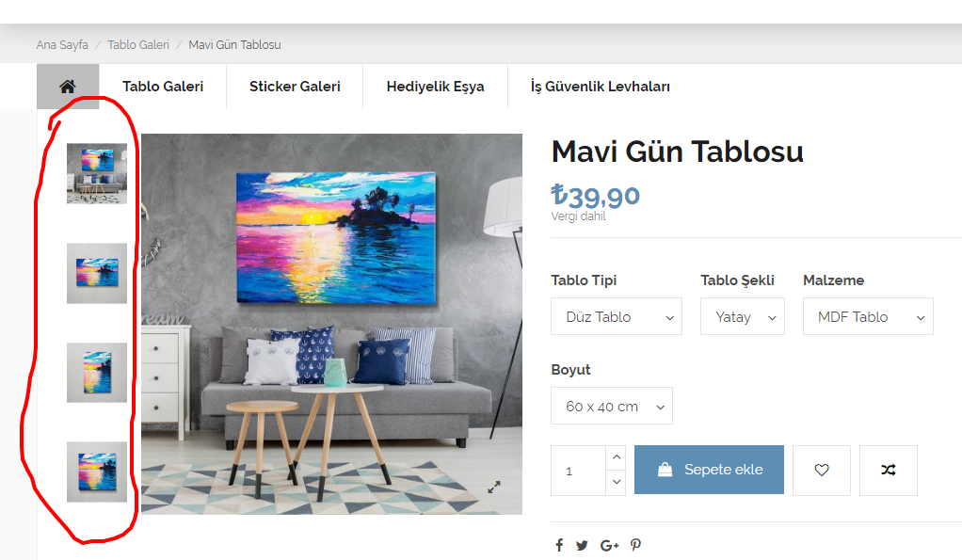Click the Sepete ekle button
The width and height of the screenshot is (962, 560).
(709, 470)
